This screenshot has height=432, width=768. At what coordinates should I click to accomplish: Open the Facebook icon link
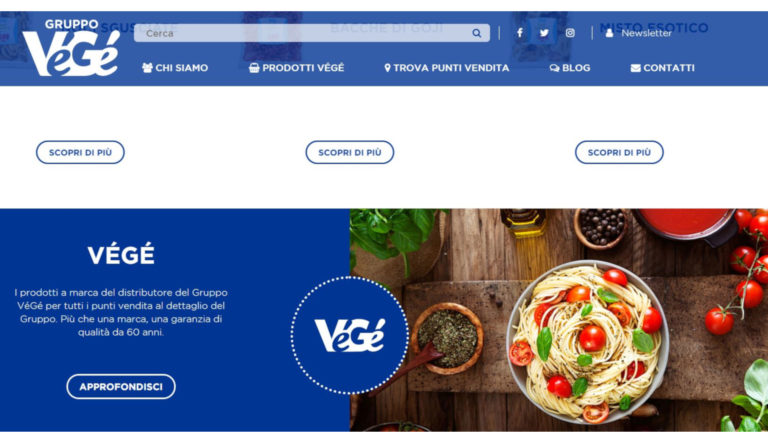click(x=520, y=33)
